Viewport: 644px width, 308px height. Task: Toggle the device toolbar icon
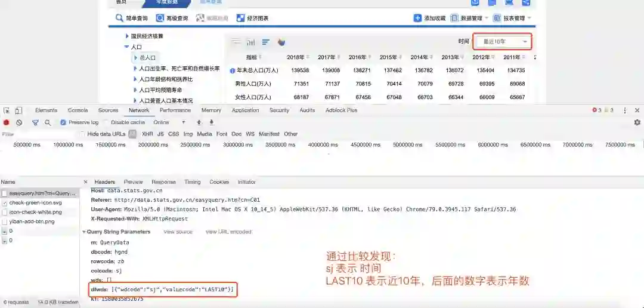tap(18, 110)
